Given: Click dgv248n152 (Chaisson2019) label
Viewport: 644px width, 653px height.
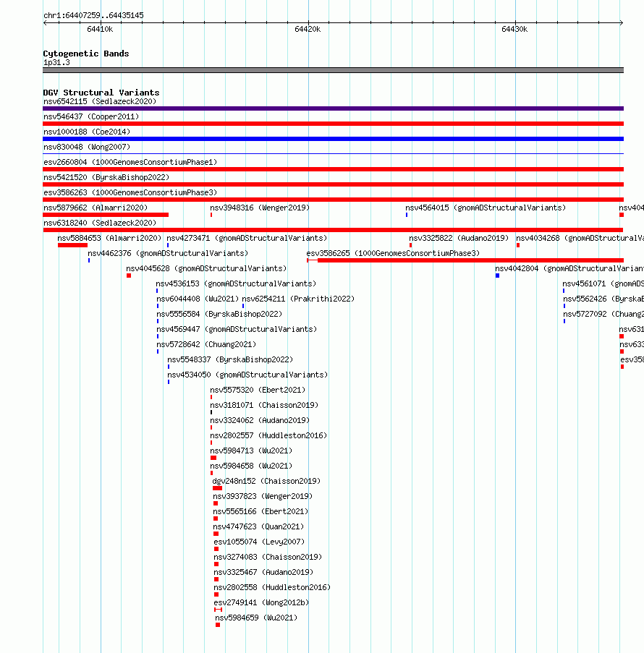Looking at the screenshot, I should click(266, 482).
